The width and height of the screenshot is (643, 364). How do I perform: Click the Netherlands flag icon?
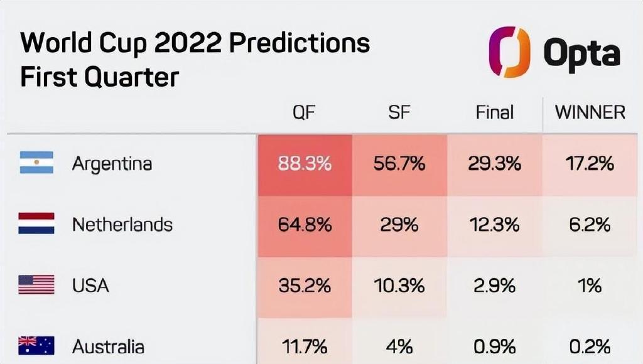36,223
